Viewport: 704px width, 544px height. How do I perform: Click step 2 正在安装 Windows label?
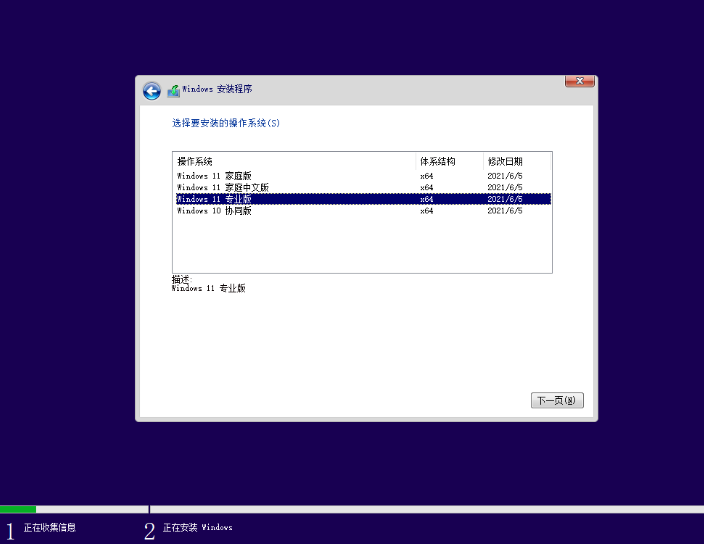[x=197, y=527]
